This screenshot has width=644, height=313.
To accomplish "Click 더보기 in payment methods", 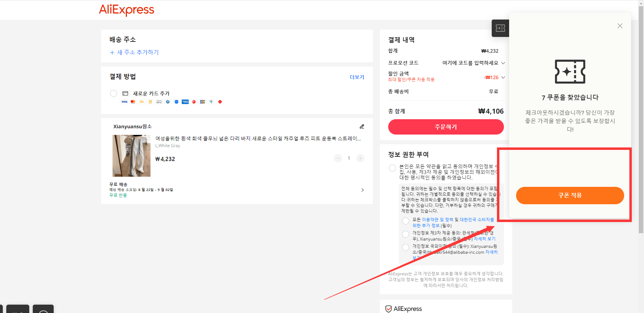I will coord(357,77).
